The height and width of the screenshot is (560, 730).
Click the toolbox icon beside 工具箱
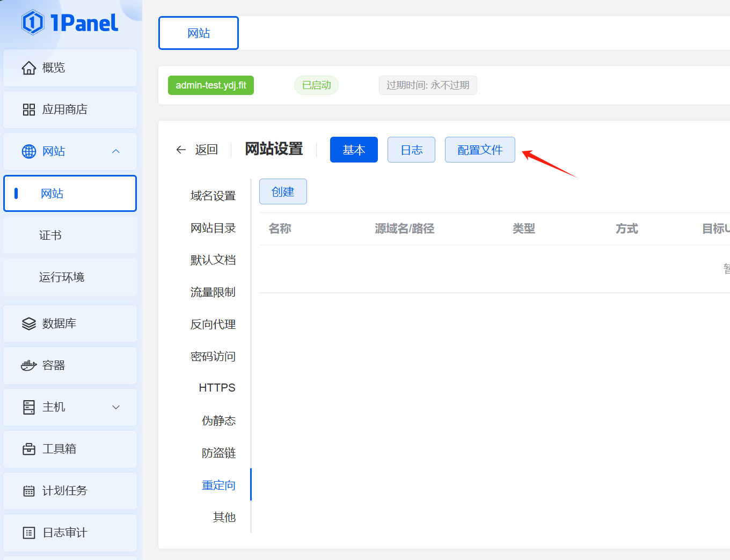point(29,449)
